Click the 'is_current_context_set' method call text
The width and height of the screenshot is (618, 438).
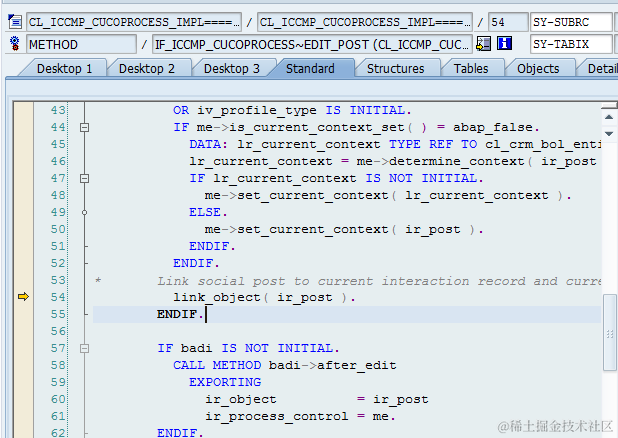[317, 127]
